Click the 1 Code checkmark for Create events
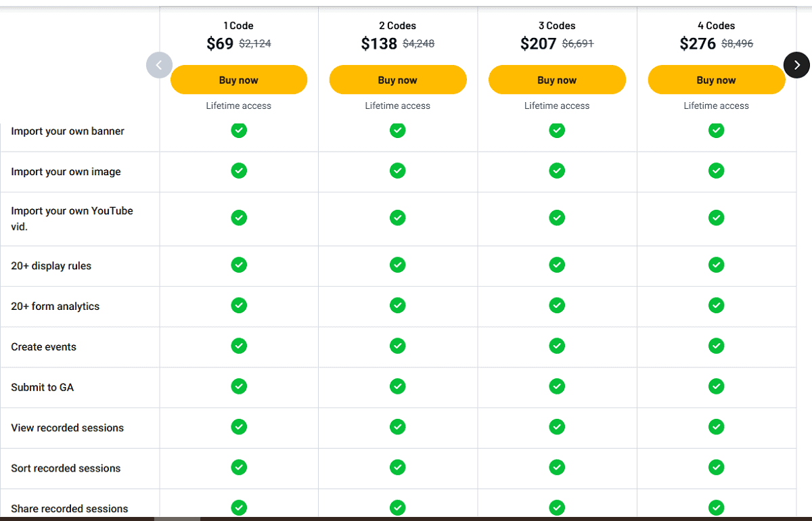Screen dimensions: 812x521 coord(239,346)
